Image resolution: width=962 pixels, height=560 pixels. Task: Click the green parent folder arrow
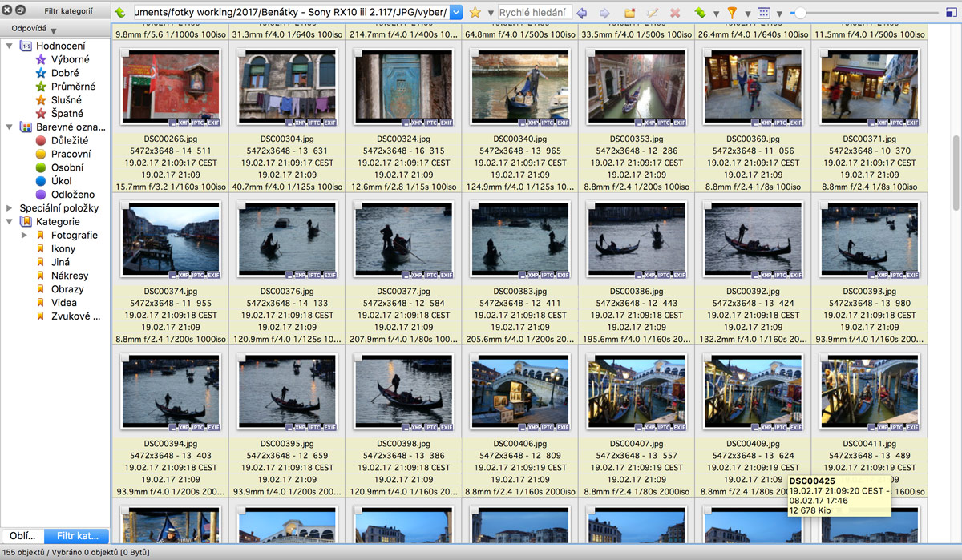[120, 13]
